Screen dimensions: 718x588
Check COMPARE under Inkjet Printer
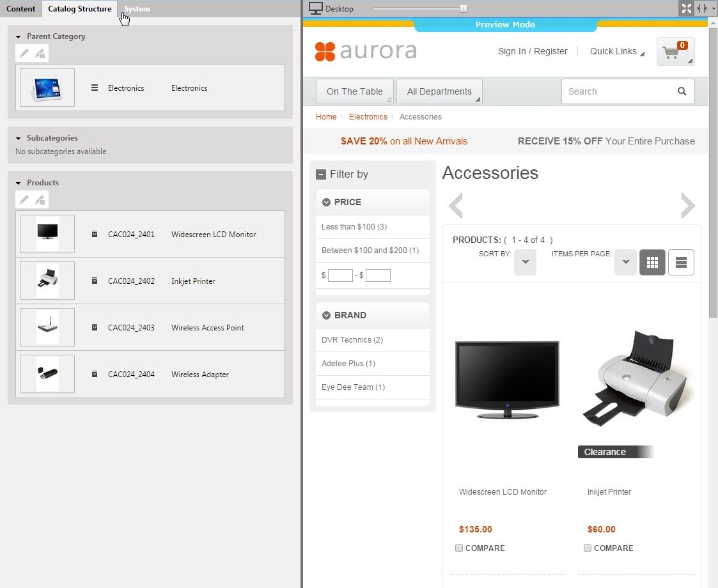[x=587, y=548]
